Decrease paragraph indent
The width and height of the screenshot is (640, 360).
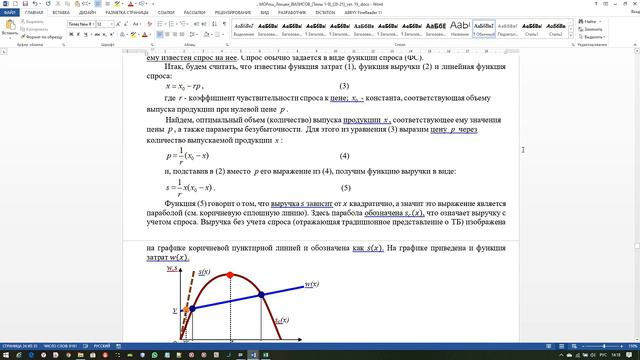pos(196,24)
